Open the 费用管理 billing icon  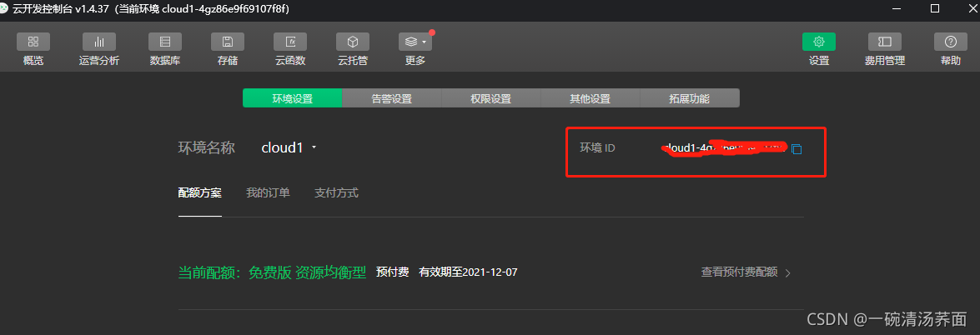884,42
